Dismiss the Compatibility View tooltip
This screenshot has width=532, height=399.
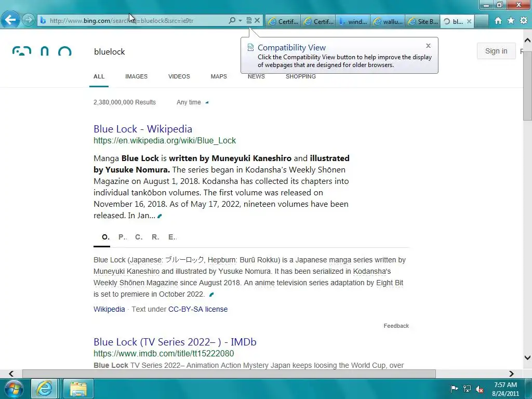(428, 46)
